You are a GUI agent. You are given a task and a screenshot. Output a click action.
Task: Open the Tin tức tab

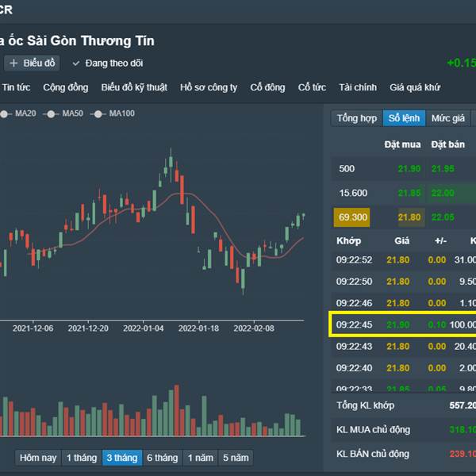(x=16, y=87)
